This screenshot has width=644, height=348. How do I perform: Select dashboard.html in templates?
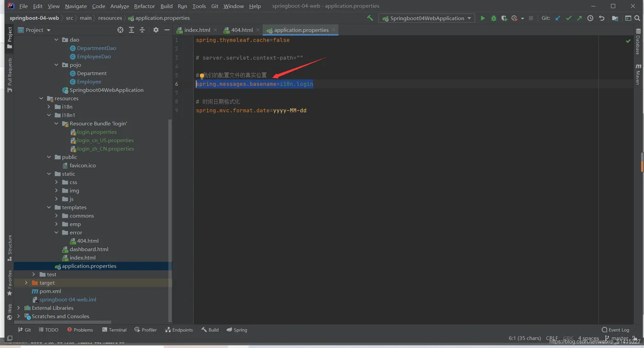pyautogui.click(x=89, y=249)
